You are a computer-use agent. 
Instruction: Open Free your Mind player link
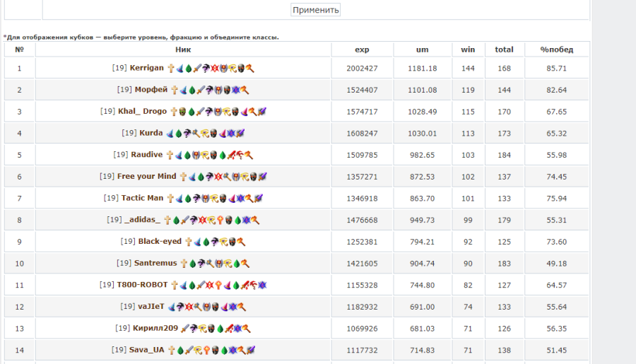[x=146, y=176]
